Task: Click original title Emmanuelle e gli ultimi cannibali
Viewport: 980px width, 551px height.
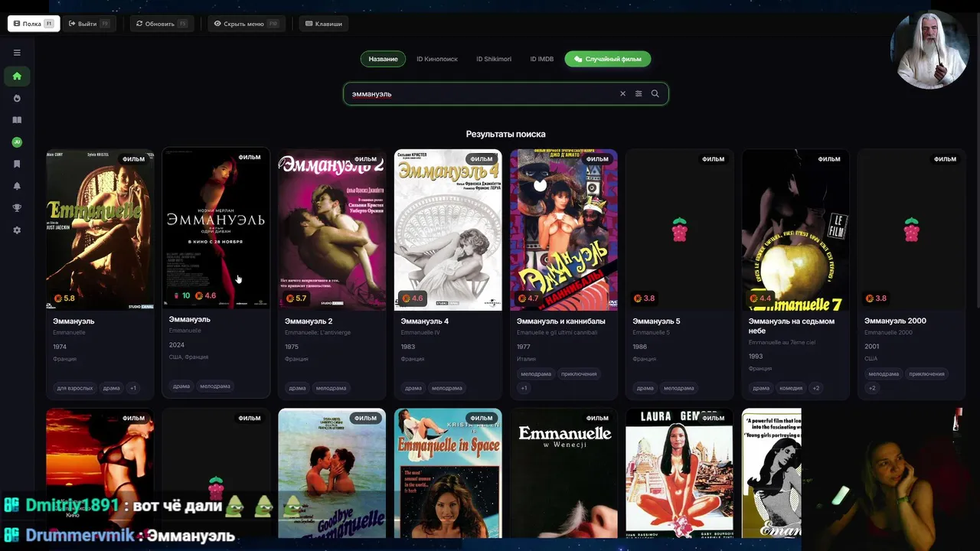Action: pos(557,333)
